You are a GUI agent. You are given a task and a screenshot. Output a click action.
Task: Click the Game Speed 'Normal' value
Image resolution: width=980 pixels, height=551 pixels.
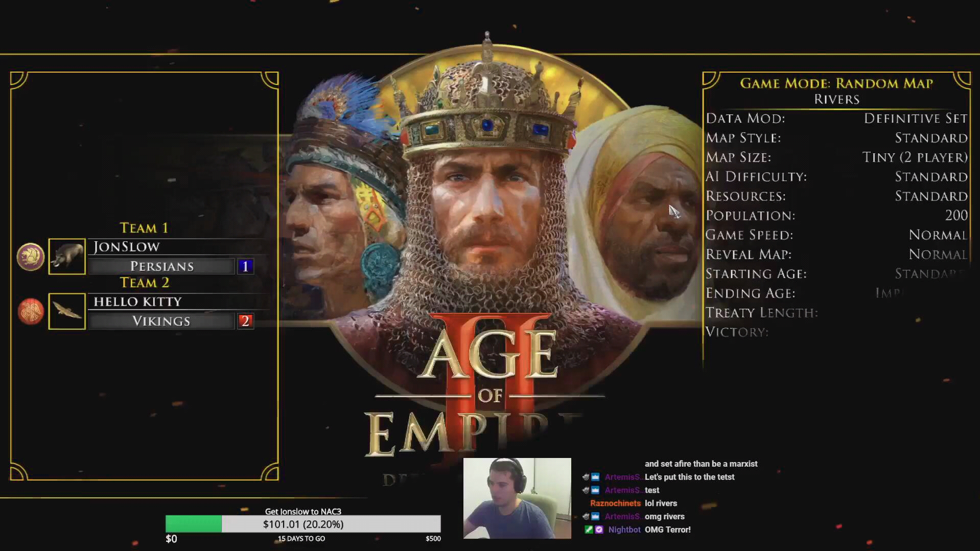click(938, 235)
